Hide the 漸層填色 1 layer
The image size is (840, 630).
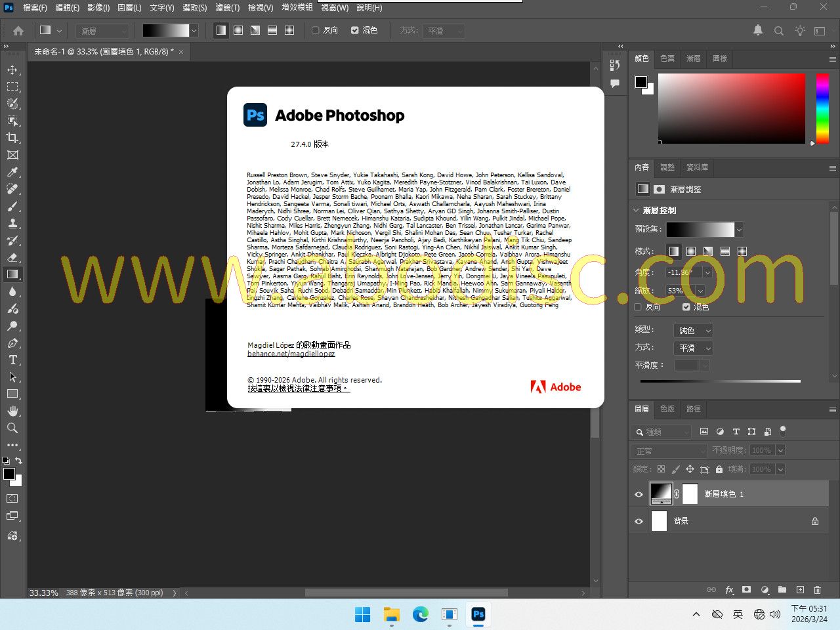pos(639,494)
